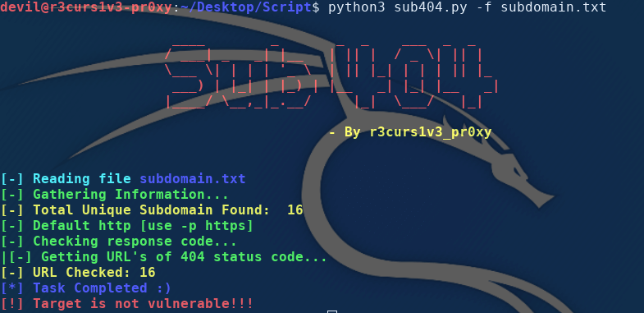644x313 pixels.
Task: Click the author line By r3curs1v3_pr0xy
Action: click(410, 131)
